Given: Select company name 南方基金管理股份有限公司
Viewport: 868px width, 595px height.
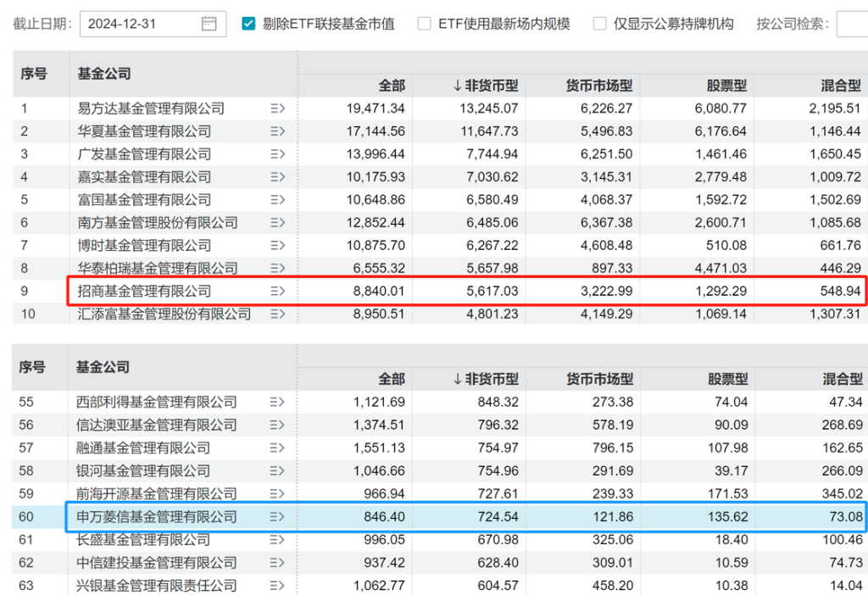Looking at the screenshot, I should pyautogui.click(x=158, y=223).
